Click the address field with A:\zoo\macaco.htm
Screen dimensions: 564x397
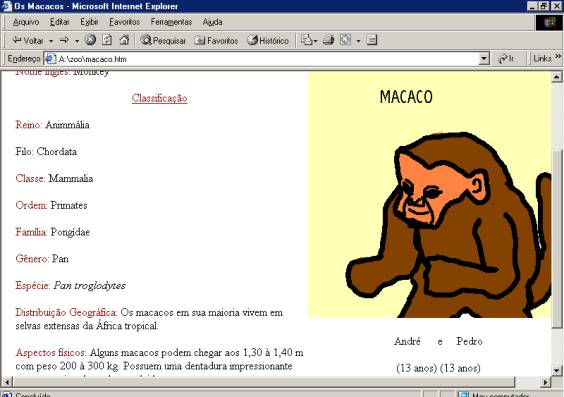267,59
